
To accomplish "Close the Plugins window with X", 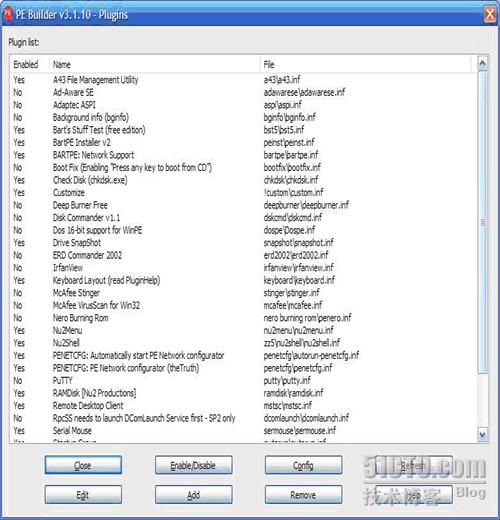I will click(x=489, y=14).
